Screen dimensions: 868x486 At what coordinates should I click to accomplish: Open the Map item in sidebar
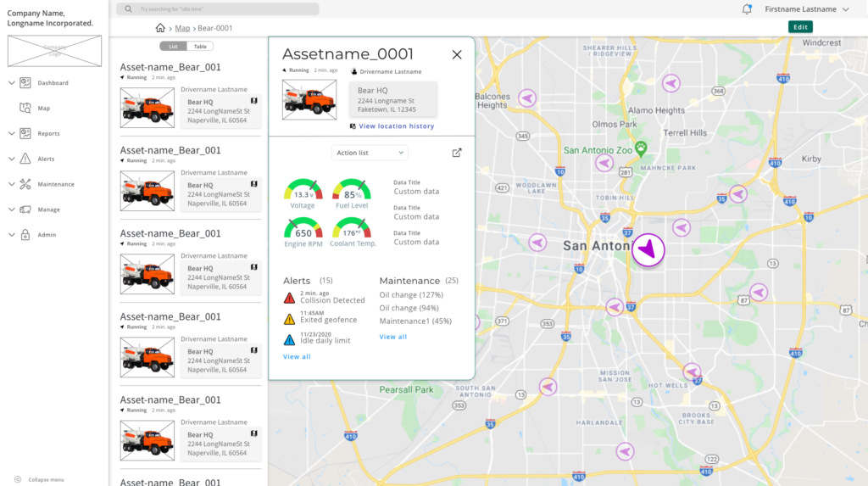pyautogui.click(x=43, y=109)
